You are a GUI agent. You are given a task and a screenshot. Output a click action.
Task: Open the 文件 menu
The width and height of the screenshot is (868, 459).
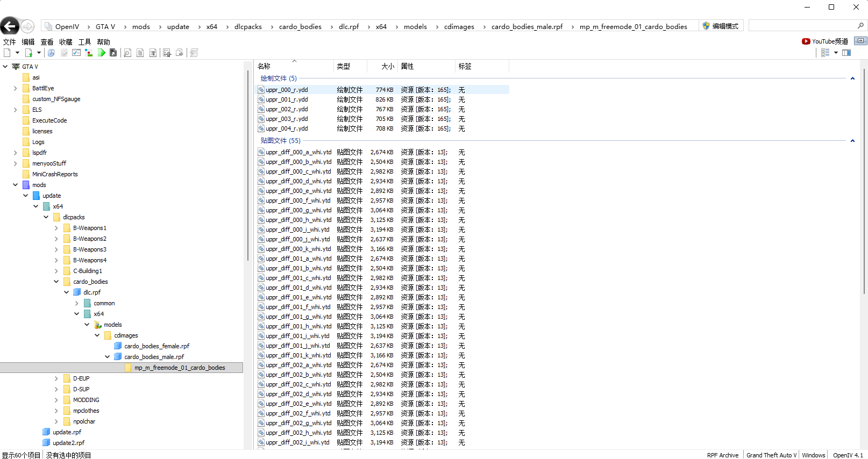coord(9,42)
